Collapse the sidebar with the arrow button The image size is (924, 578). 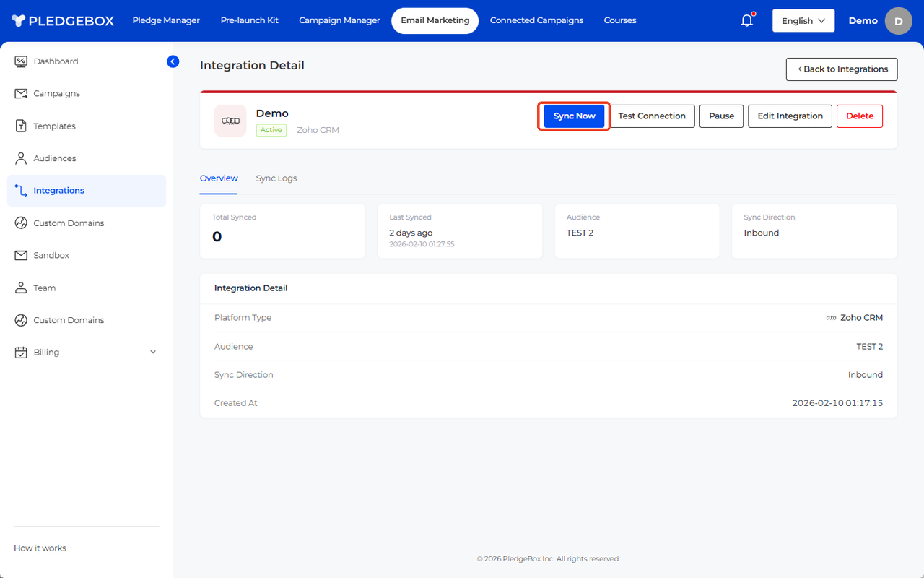point(173,61)
